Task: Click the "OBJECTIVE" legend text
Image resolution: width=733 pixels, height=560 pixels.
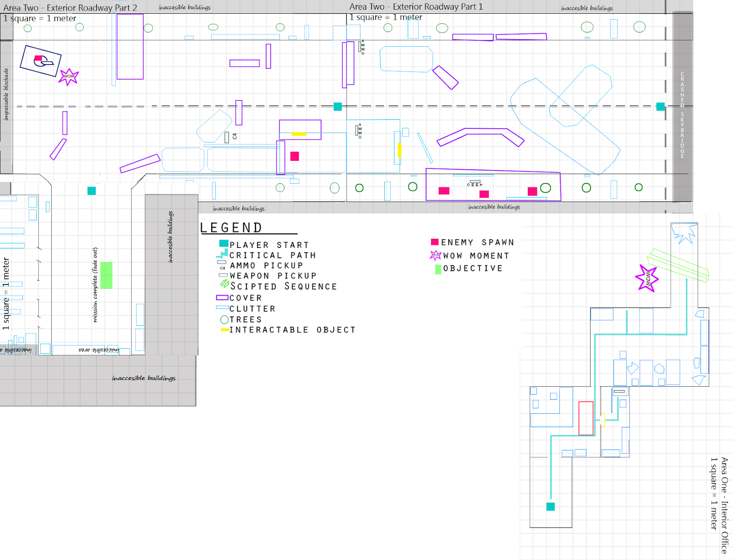Action: click(473, 268)
